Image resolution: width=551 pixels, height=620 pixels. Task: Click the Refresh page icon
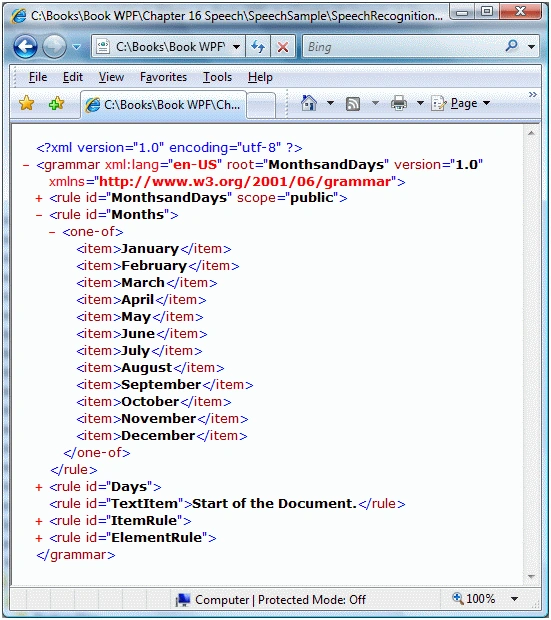click(x=258, y=47)
